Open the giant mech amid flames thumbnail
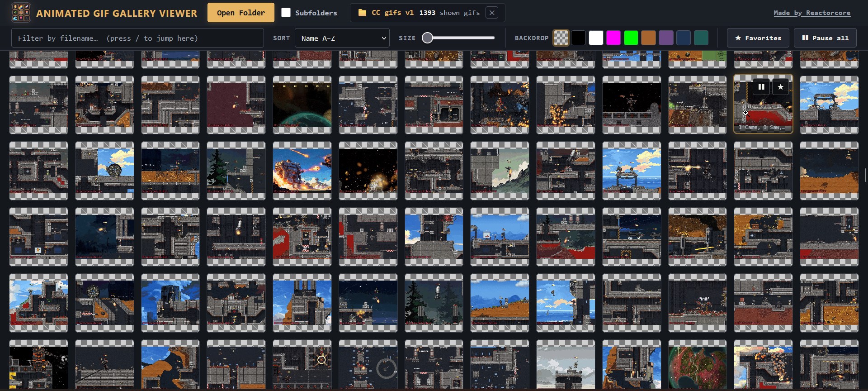Image resolution: width=868 pixels, height=391 pixels. click(x=302, y=171)
